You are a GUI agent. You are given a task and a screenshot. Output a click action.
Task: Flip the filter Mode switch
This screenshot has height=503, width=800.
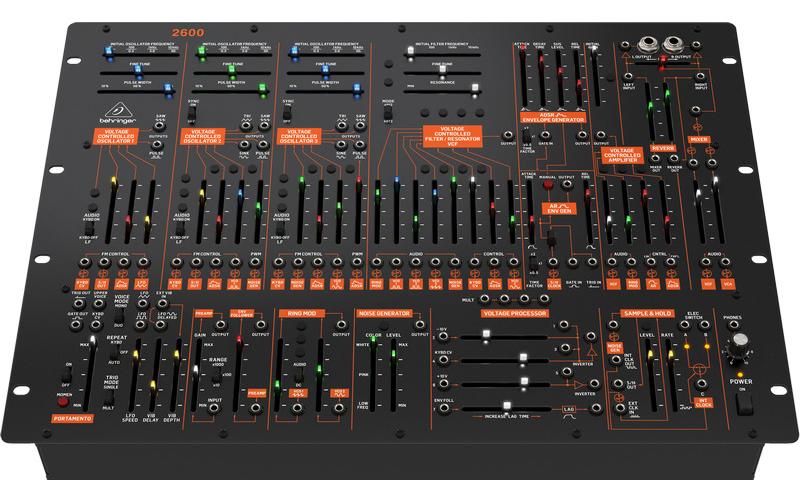pos(389,112)
